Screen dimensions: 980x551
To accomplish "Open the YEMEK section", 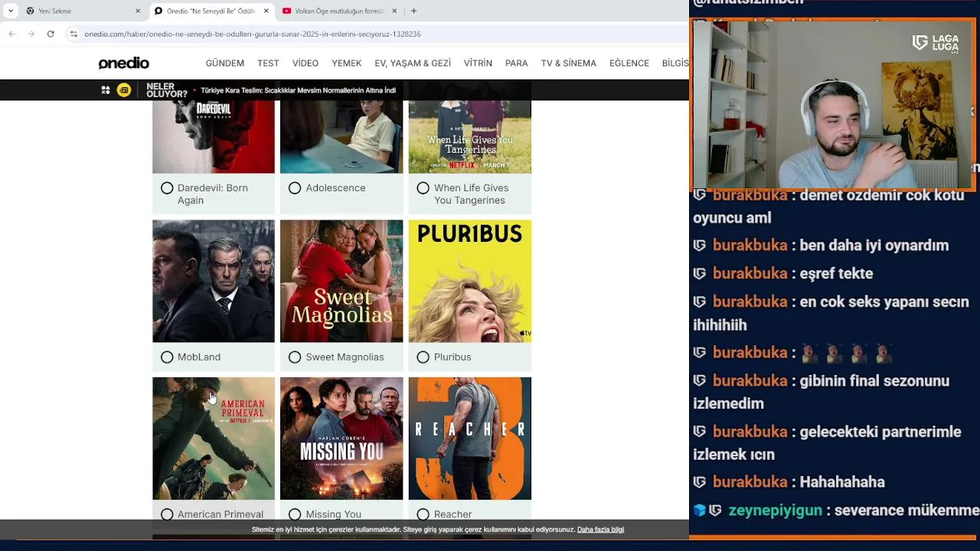I will tap(346, 64).
